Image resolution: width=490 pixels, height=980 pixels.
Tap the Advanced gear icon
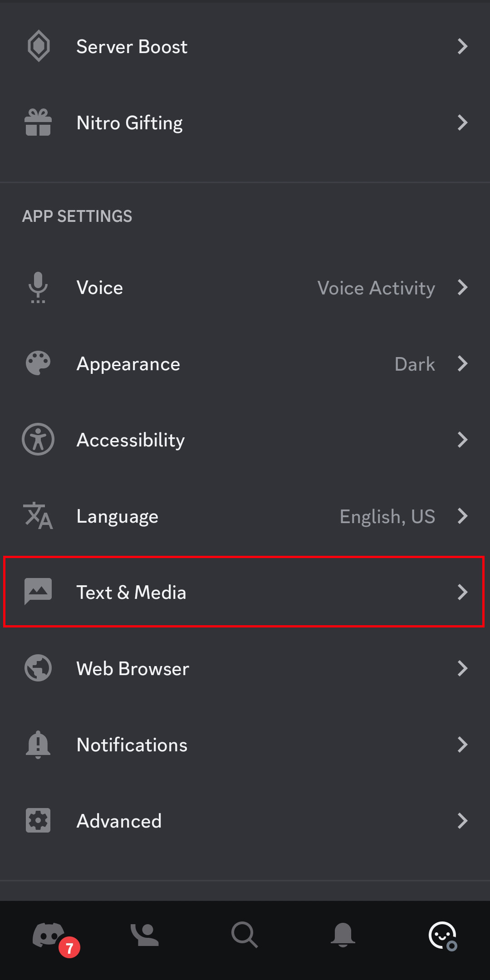click(38, 821)
